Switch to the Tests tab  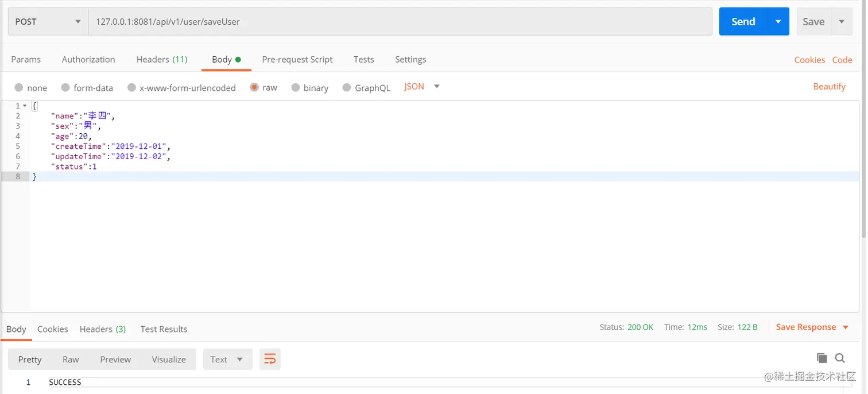363,59
